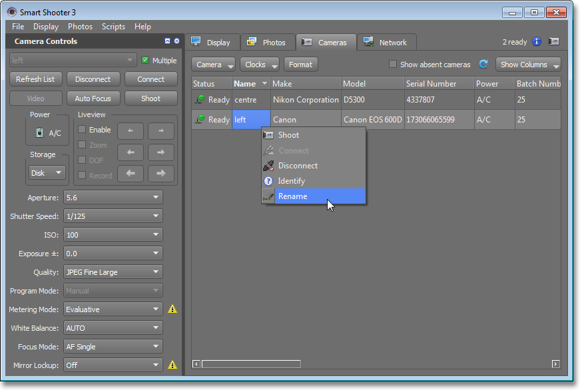584x392 pixels.
Task: Close the Camera Controls panel
Action: (x=176, y=41)
